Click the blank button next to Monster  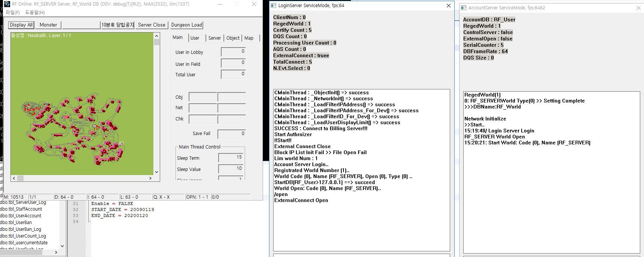pyautogui.click(x=81, y=25)
